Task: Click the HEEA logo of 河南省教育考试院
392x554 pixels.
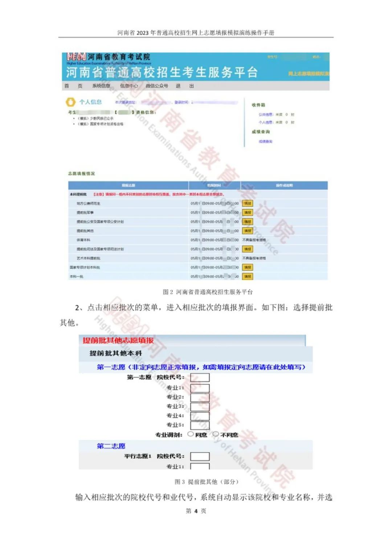Action: tap(76, 57)
